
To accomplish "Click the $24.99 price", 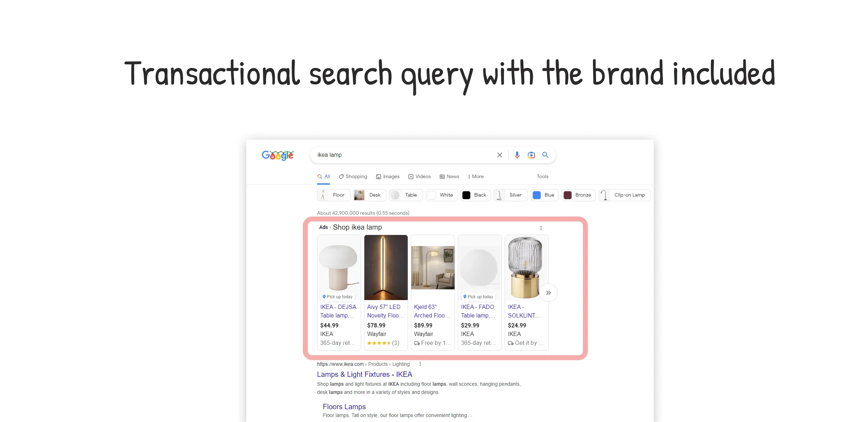I will click(x=517, y=326).
